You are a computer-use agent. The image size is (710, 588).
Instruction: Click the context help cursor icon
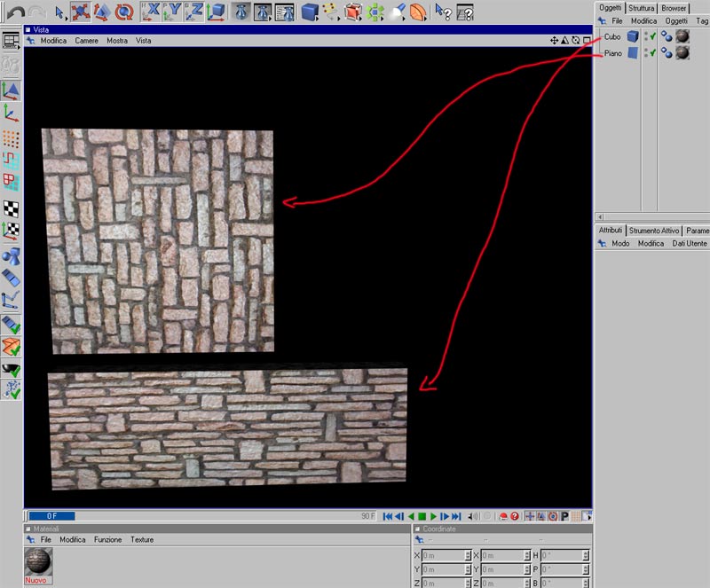pyautogui.click(x=443, y=12)
